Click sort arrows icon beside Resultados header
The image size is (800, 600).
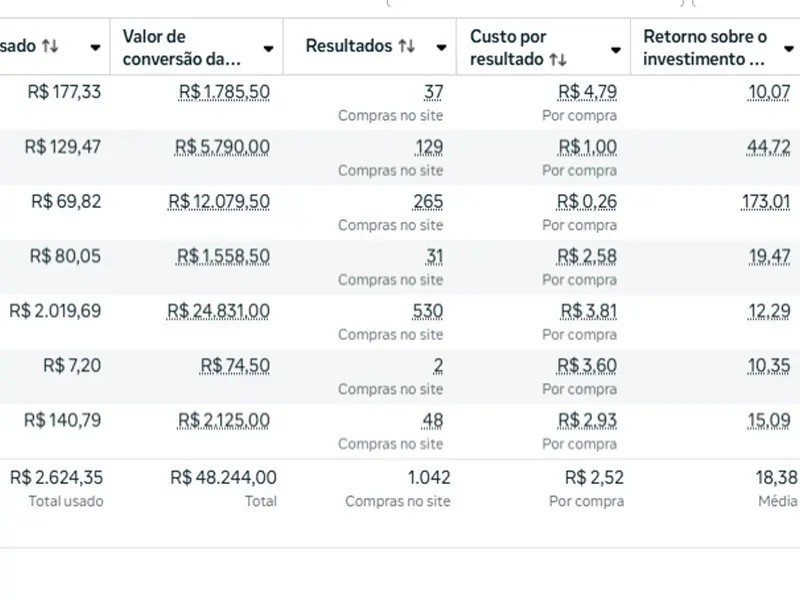406,46
